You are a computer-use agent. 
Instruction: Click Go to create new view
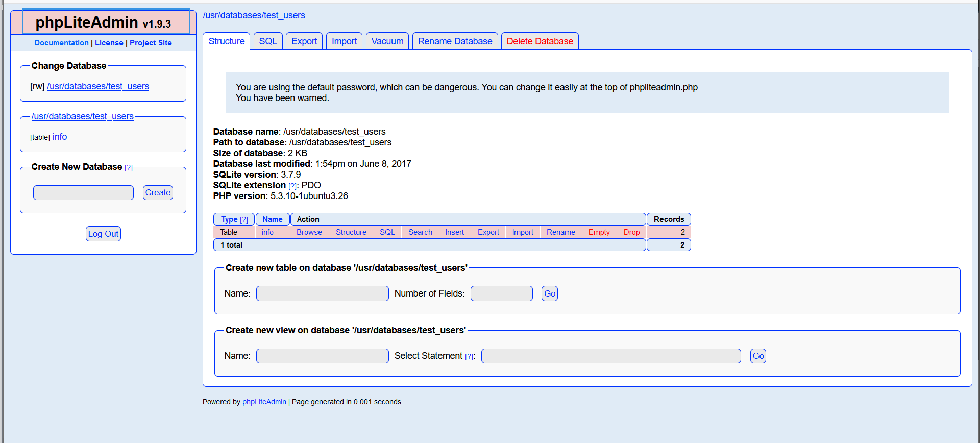758,356
